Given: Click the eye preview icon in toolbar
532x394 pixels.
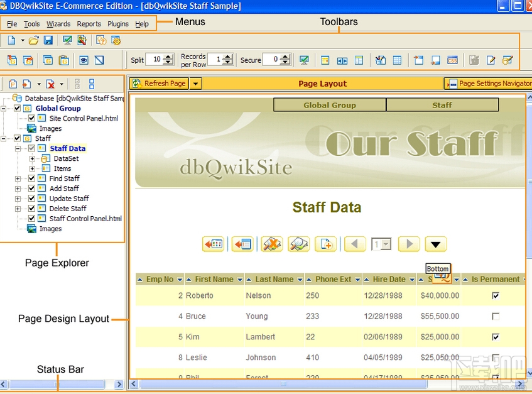Looking at the screenshot, I should (x=84, y=60).
